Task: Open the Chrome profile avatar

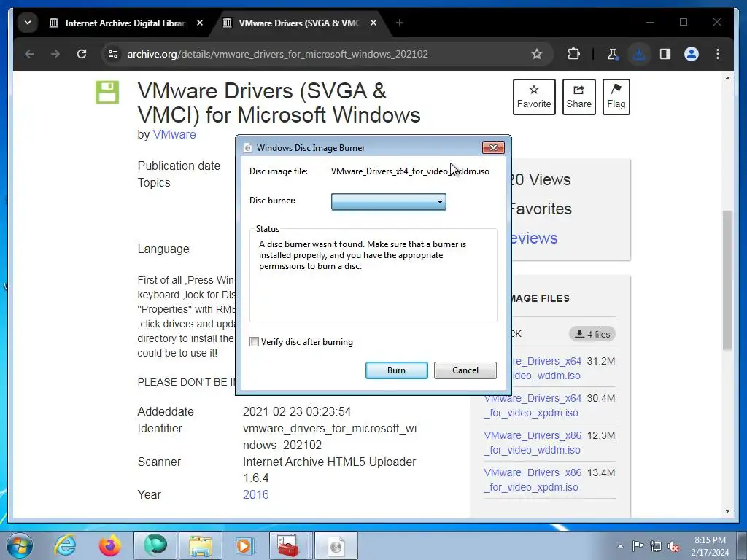Action: click(x=692, y=54)
